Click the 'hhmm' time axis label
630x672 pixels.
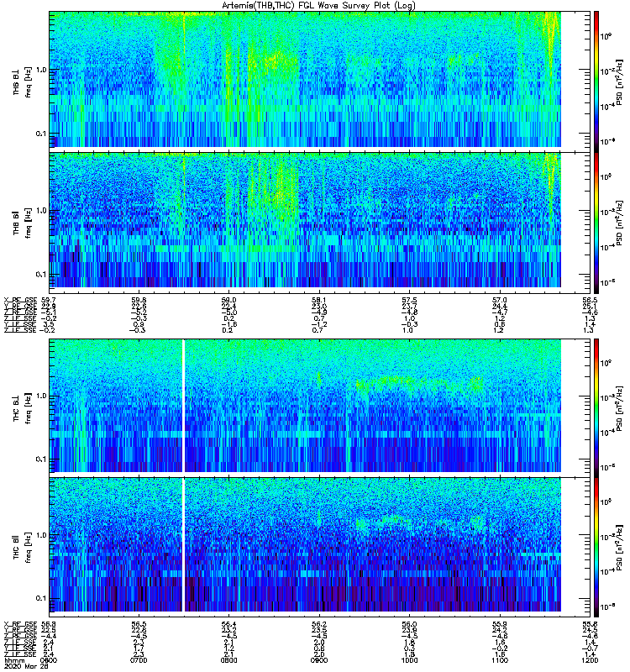13,660
